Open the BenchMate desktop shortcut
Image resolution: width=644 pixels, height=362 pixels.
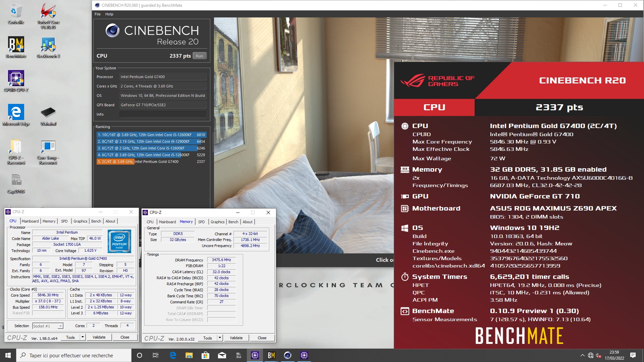pos(16,47)
